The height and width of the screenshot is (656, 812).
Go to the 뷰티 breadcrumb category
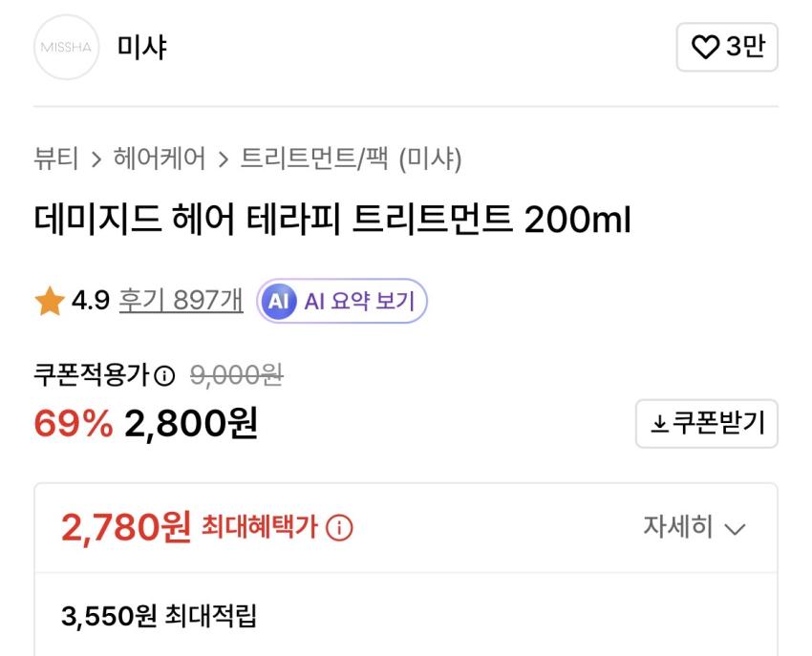(56, 158)
